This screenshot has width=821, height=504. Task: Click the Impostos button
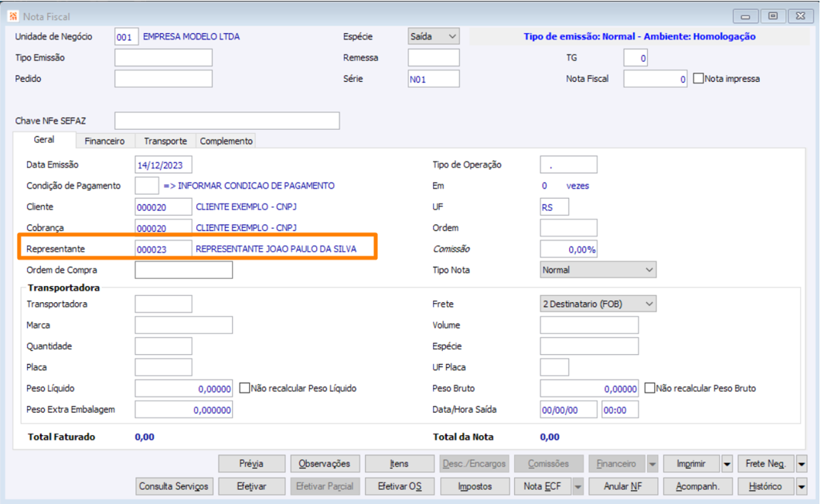click(475, 486)
